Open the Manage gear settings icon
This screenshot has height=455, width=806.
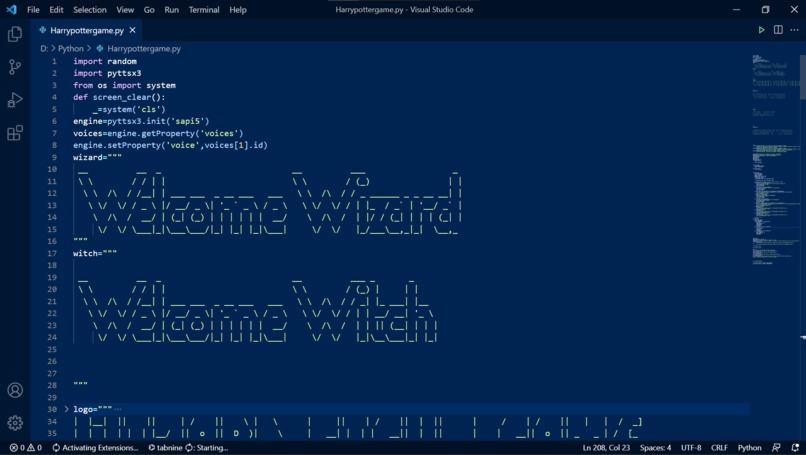tap(15, 423)
